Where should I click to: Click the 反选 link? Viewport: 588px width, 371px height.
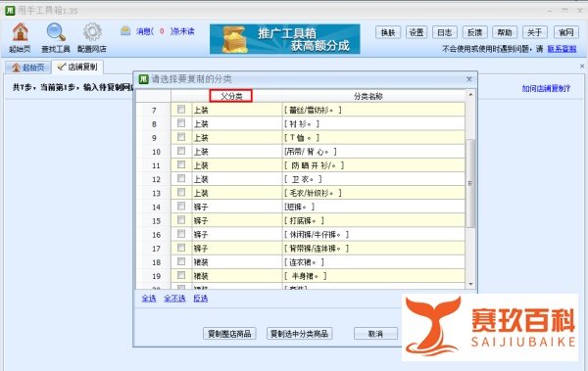[x=201, y=299]
